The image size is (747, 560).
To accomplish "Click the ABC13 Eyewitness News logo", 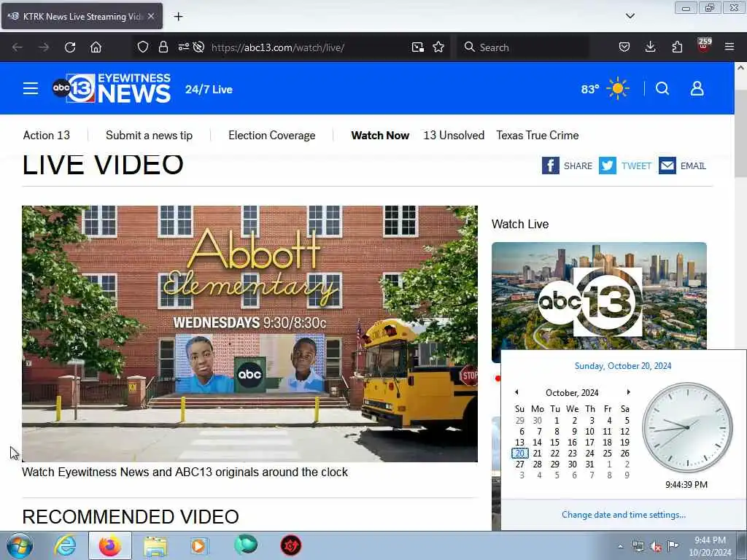I will point(112,88).
